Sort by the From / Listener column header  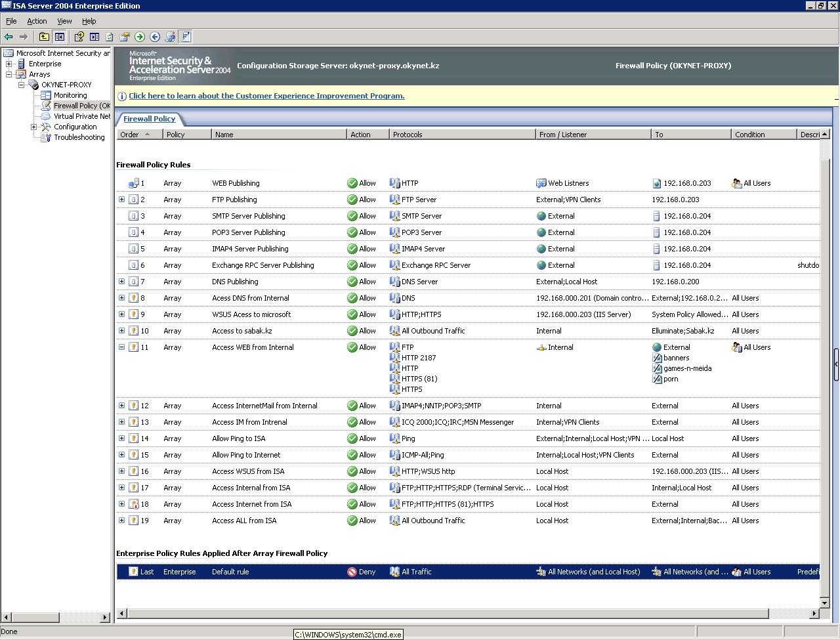(593, 134)
